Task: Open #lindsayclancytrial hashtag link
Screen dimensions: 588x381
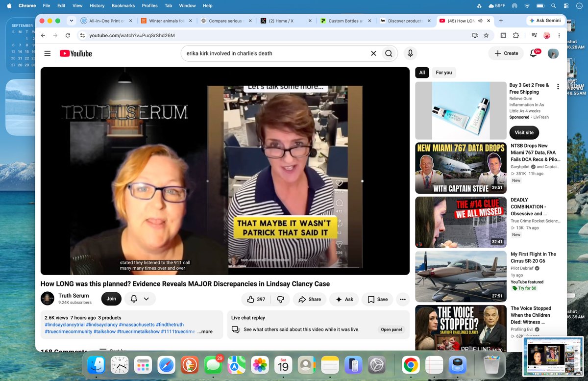Action: click(64, 325)
